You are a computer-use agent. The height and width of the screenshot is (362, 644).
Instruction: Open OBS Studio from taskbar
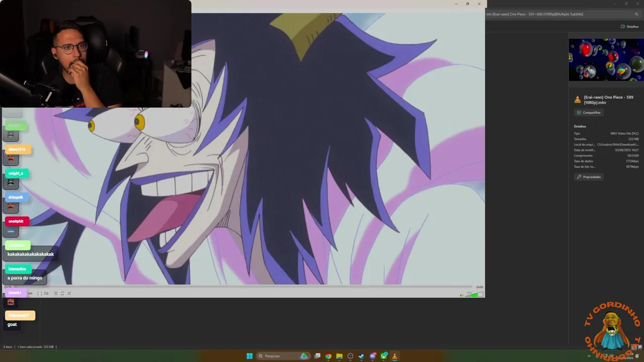click(350, 356)
